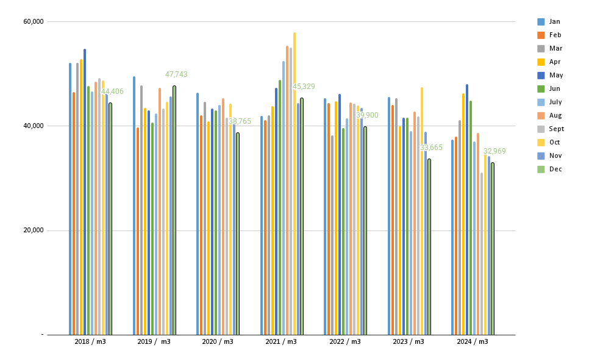Select the Feb orange legend swatch
Screen dimensions: 589x364
pos(541,35)
